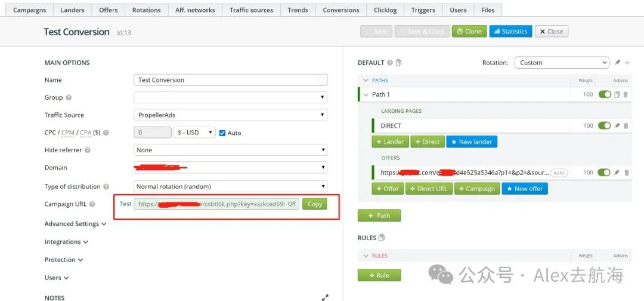Click the + Offer button

pos(388,189)
